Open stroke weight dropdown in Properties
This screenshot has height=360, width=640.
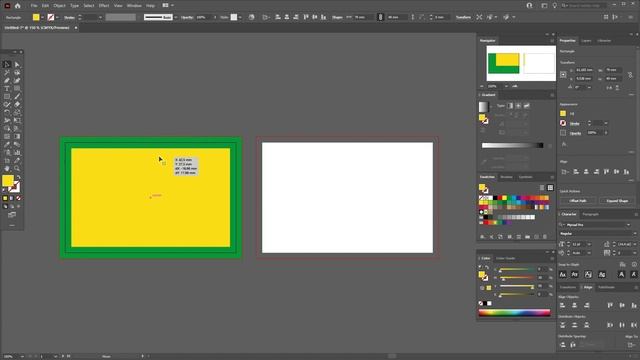[x=606, y=123]
